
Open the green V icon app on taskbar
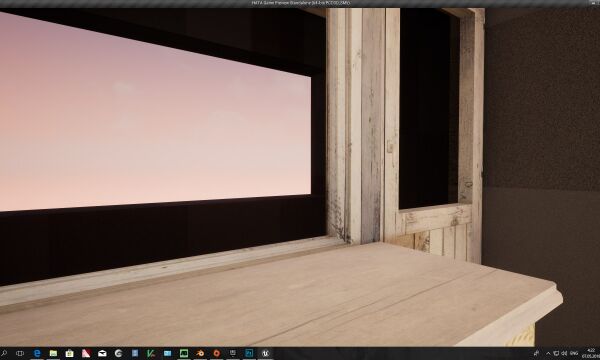151,353
